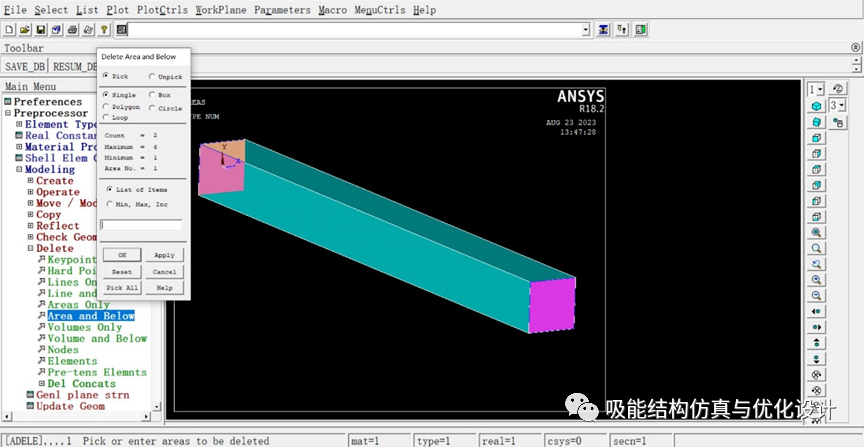Click the SAVE_DB toolbar button
This screenshot has width=864, height=447.
click(x=25, y=67)
